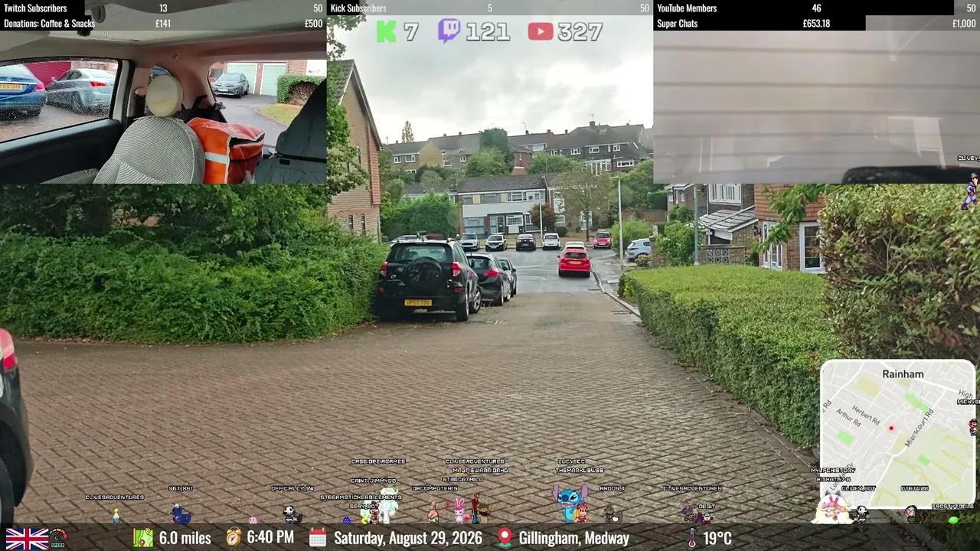Click the blurred top-right camera feed
Screen dimensions: 980x551
[x=816, y=107]
